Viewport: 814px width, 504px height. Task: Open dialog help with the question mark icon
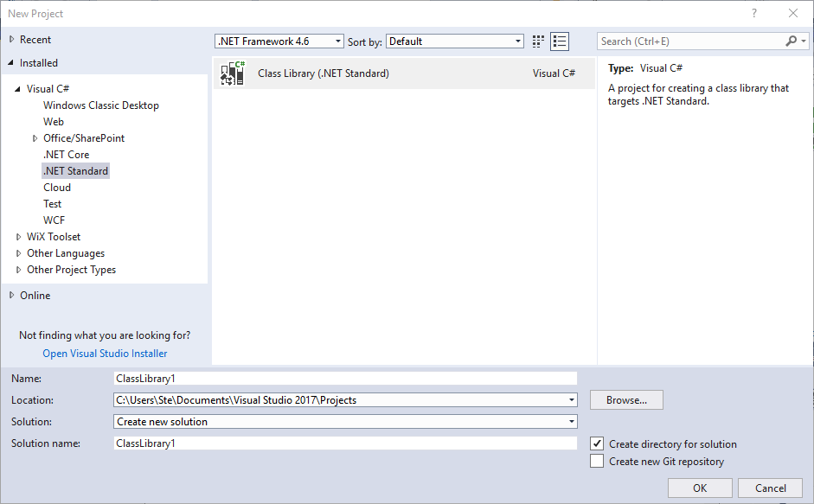coord(753,13)
